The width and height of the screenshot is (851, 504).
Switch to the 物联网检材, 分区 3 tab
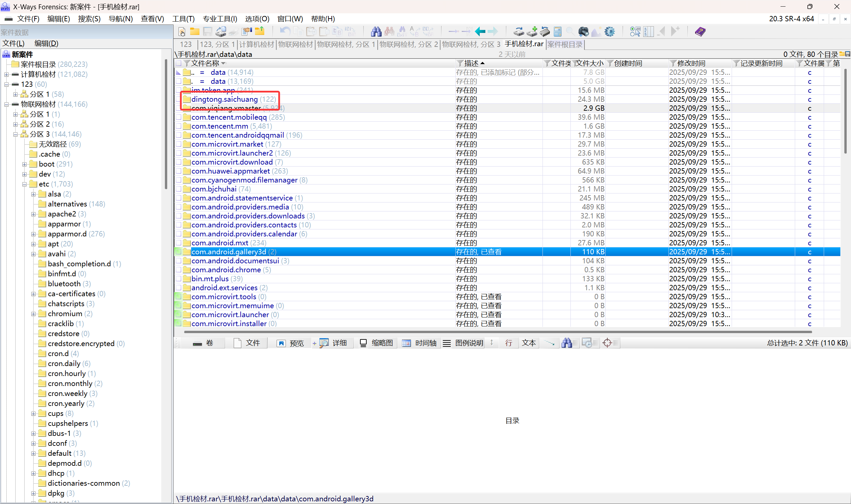(x=471, y=45)
